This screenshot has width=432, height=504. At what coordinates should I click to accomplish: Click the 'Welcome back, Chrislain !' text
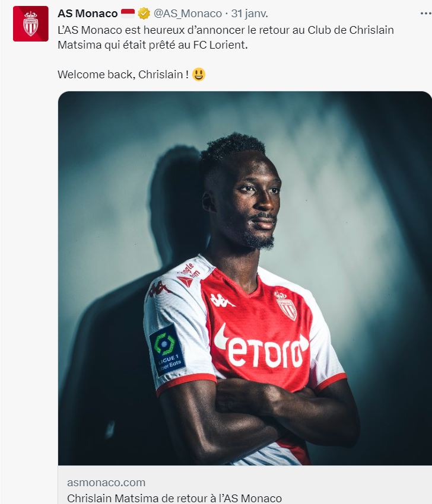[x=123, y=74]
